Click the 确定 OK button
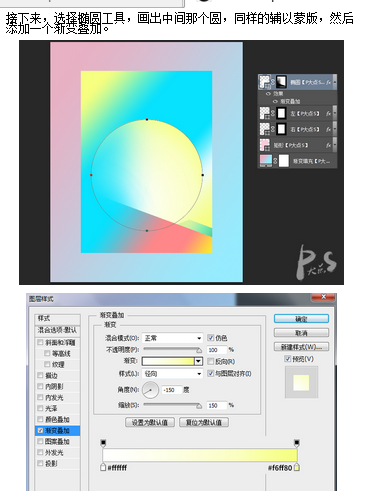Screen dimensions: 370x491 (x=301, y=319)
